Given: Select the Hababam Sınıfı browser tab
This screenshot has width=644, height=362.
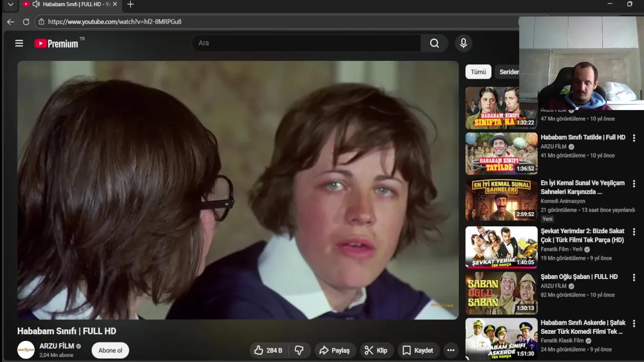Looking at the screenshot, I should tap(70, 4).
